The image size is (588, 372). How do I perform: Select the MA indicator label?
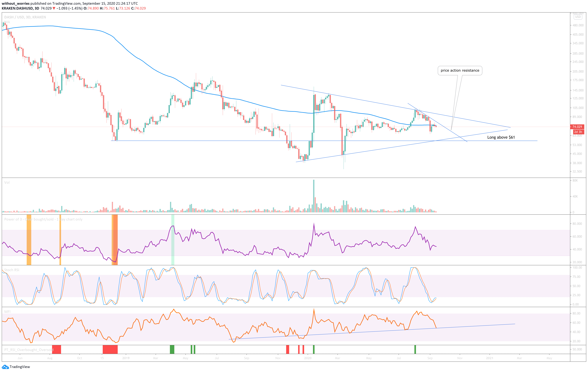(x=7, y=22)
